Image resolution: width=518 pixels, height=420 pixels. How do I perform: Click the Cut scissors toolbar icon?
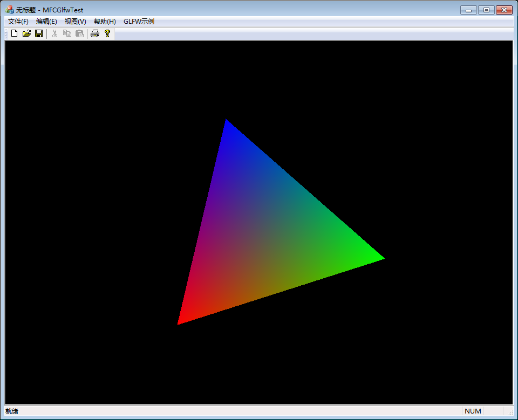click(x=55, y=33)
